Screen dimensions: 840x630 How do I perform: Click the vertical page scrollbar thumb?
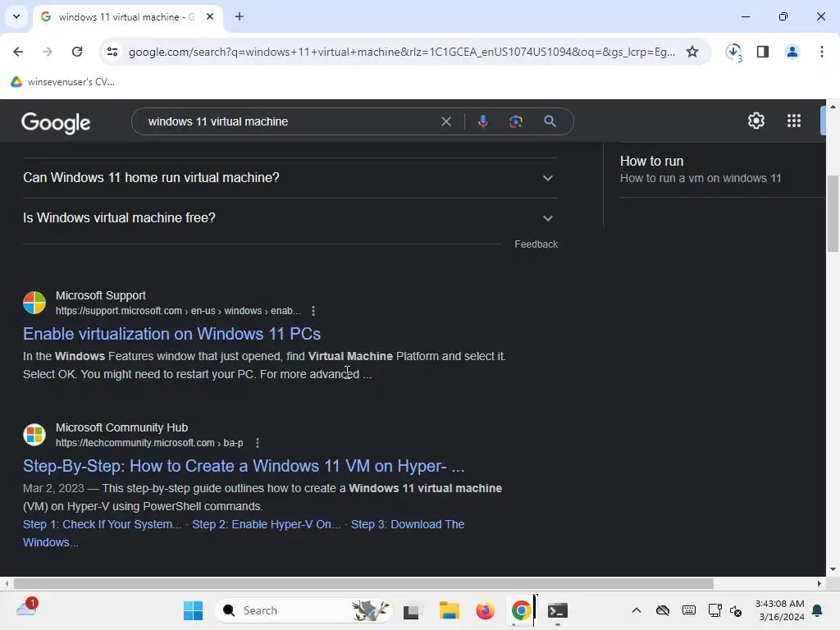pyautogui.click(x=833, y=213)
